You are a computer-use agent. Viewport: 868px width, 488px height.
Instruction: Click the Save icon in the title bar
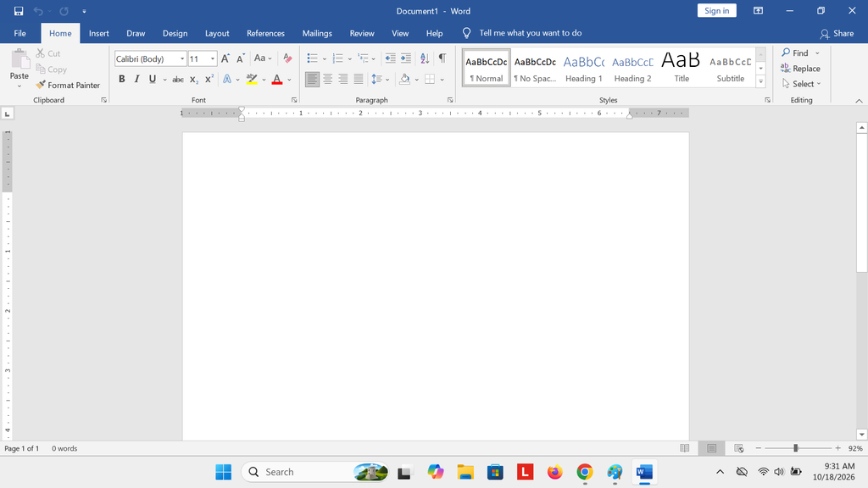pos(19,11)
